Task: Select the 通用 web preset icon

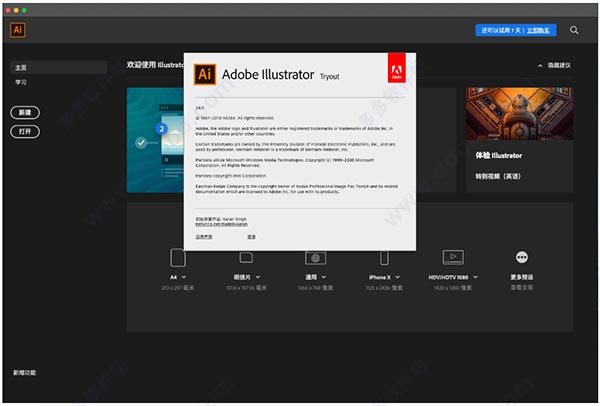Action: pos(315,258)
